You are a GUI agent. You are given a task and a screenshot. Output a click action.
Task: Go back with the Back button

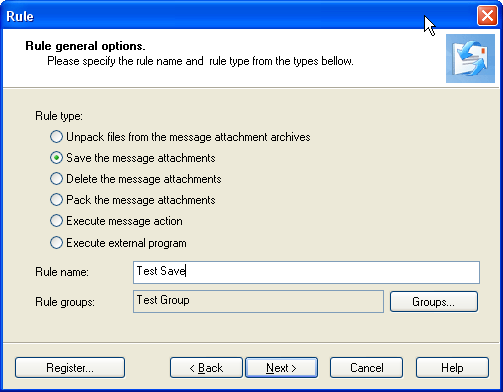click(x=206, y=368)
